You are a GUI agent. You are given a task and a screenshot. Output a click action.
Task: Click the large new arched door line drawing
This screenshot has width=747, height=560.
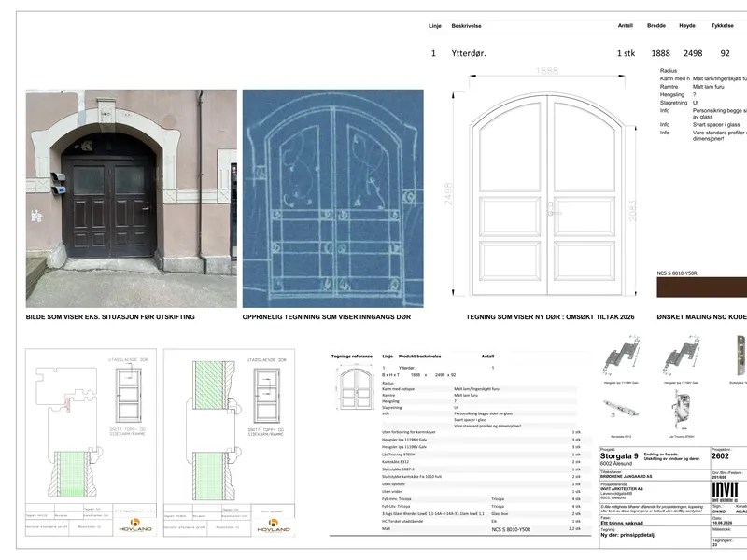click(x=547, y=194)
